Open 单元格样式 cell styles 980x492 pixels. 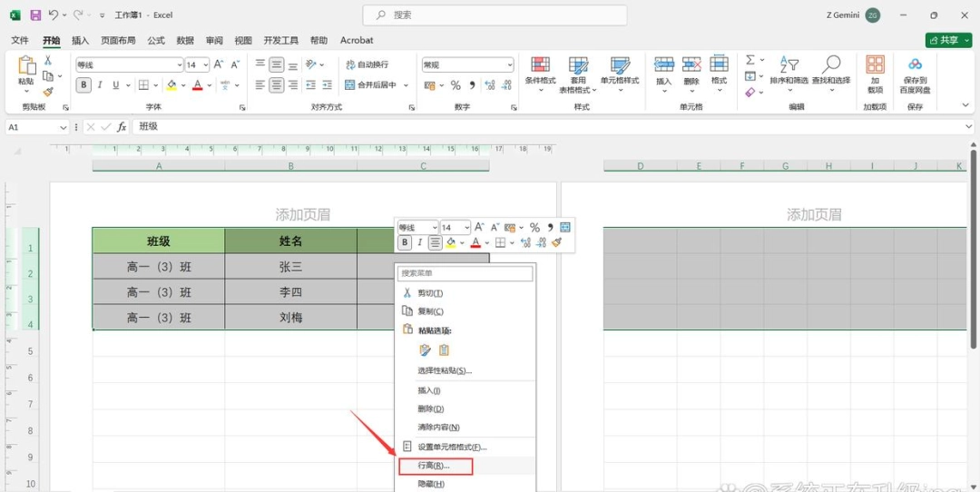pos(620,74)
